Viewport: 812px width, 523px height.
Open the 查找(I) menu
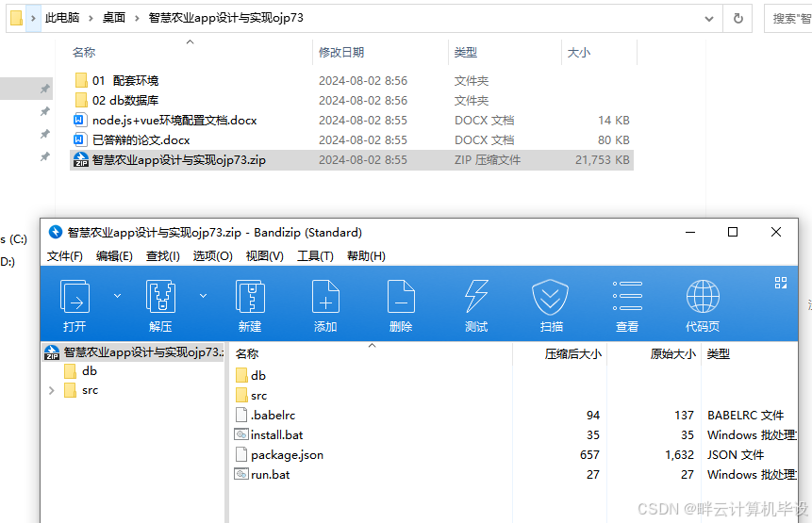(x=162, y=256)
